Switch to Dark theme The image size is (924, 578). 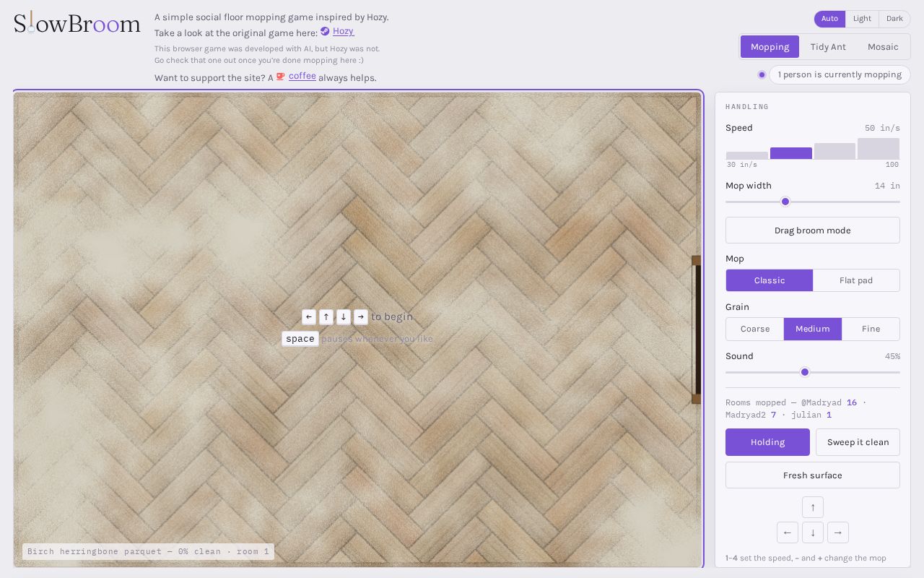pos(894,19)
